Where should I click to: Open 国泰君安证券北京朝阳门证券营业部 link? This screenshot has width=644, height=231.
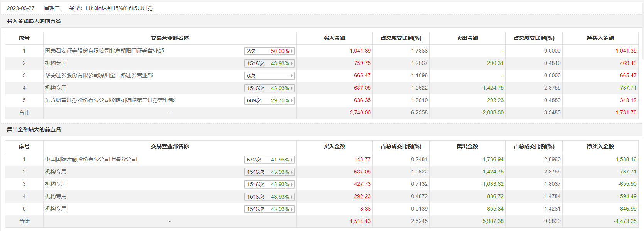click(104, 51)
